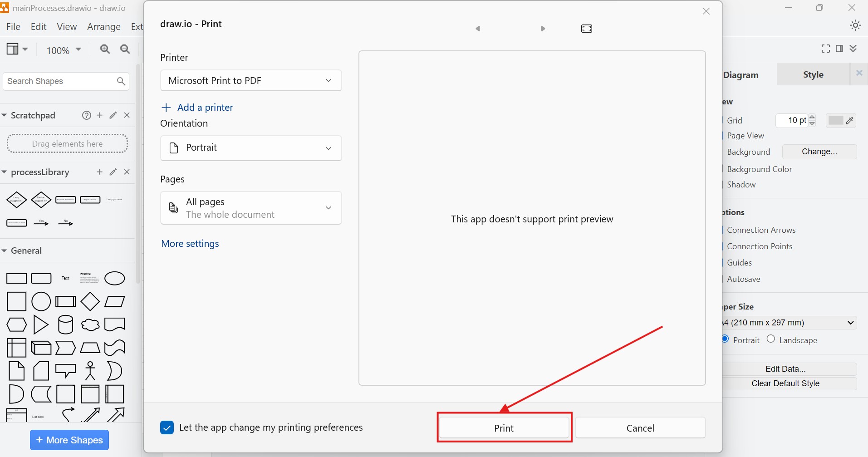Toggle the light/dark theme sun icon

pos(855,25)
